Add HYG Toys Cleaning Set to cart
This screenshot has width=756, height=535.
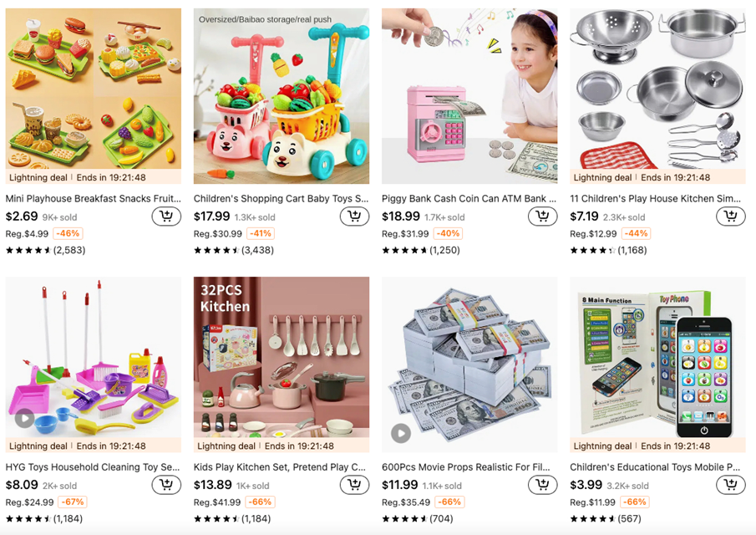pyautogui.click(x=166, y=485)
